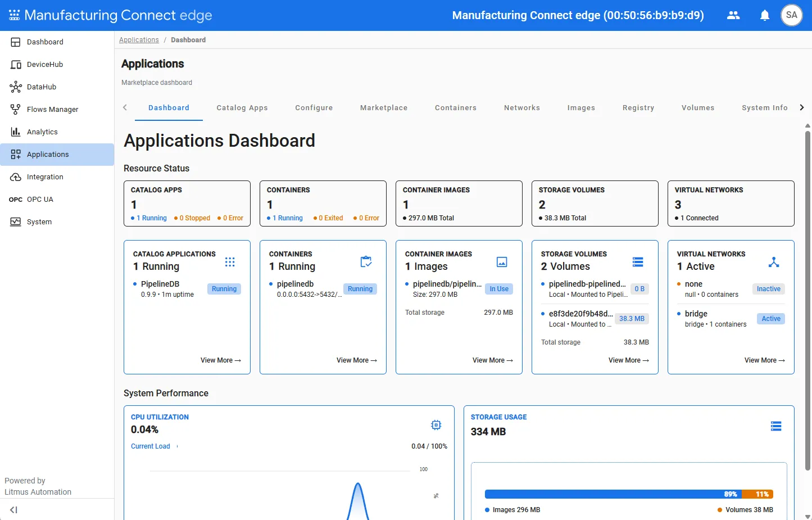Screen dimensions: 812x520
Task: Click the Virtual Networks node icon
Action: (x=774, y=262)
